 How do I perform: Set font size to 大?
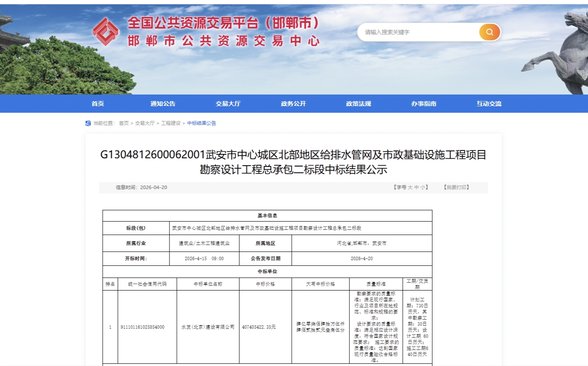(410, 187)
